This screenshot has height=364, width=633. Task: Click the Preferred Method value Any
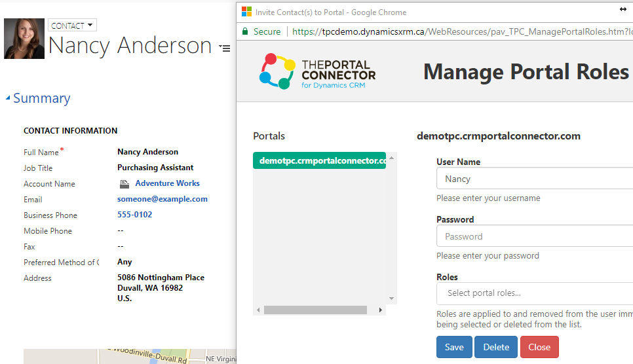click(125, 262)
